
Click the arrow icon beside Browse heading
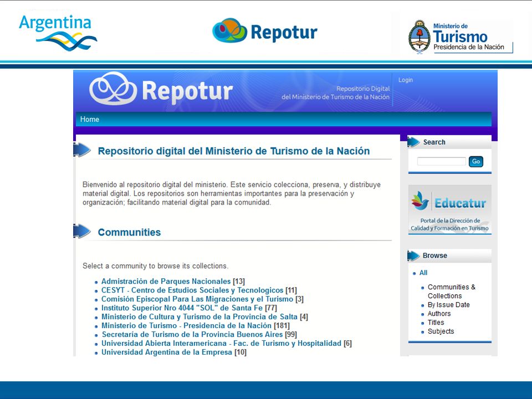pos(413,255)
